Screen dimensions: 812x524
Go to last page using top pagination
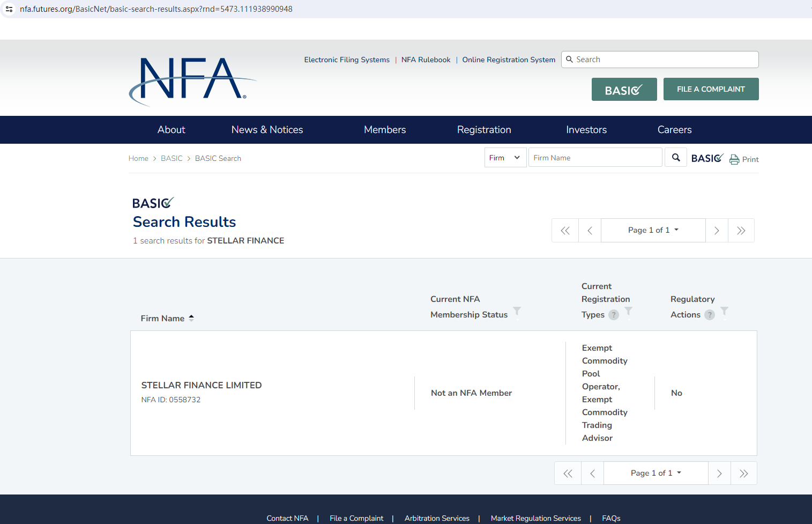click(x=741, y=231)
